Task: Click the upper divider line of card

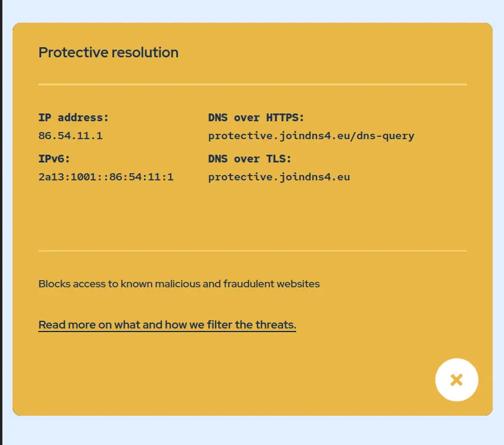Action: pyautogui.click(x=253, y=85)
